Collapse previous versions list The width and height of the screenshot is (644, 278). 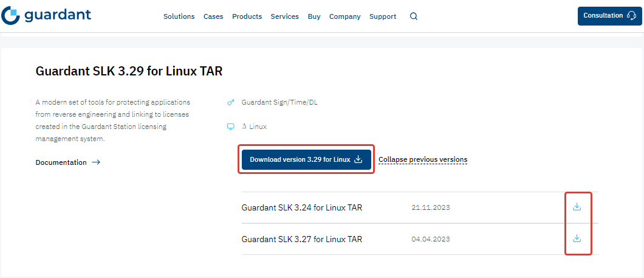423,160
